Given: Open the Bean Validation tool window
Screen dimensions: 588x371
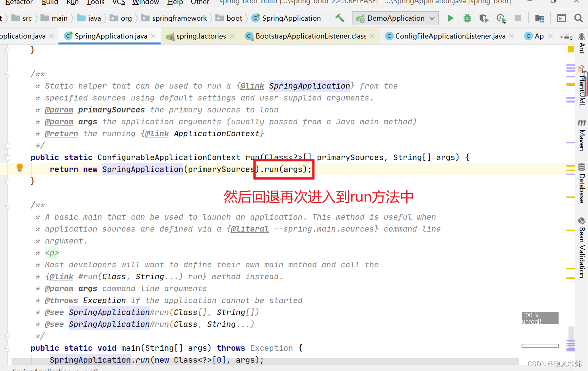Looking at the screenshot, I should (582, 247).
